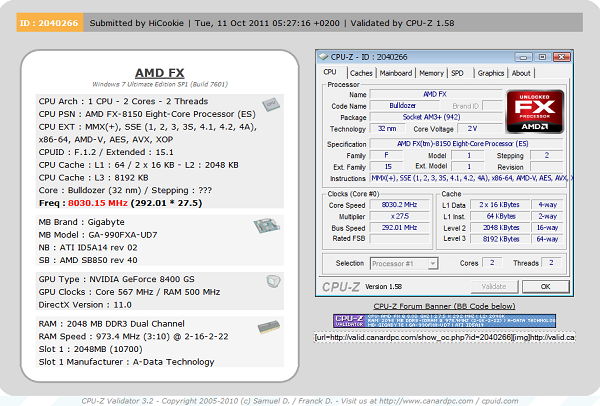The height and width of the screenshot is (406, 600).
Task: Click the Multiplier value x 27.5
Action: (399, 216)
